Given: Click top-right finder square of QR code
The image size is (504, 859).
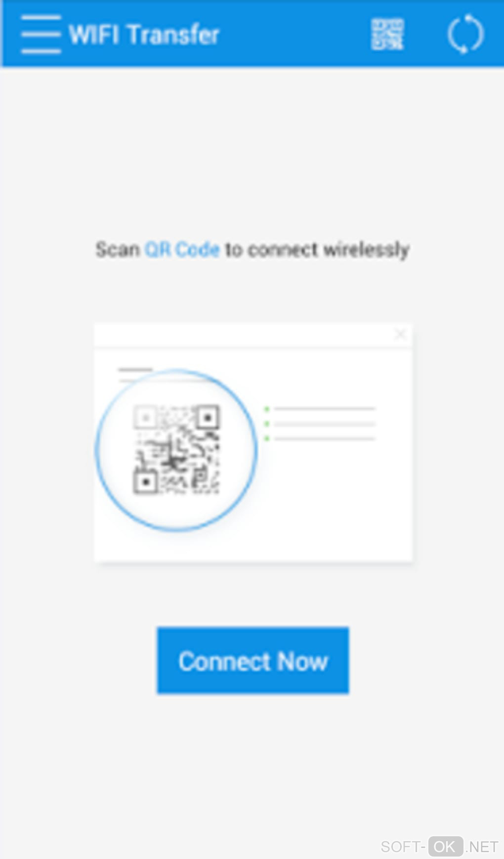Looking at the screenshot, I should (x=208, y=418).
